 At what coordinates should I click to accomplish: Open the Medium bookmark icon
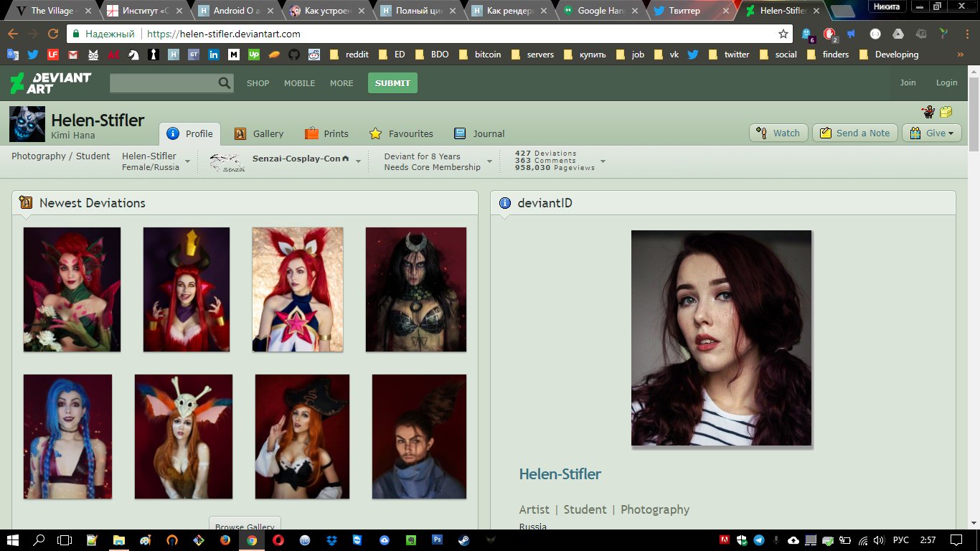coord(234,55)
